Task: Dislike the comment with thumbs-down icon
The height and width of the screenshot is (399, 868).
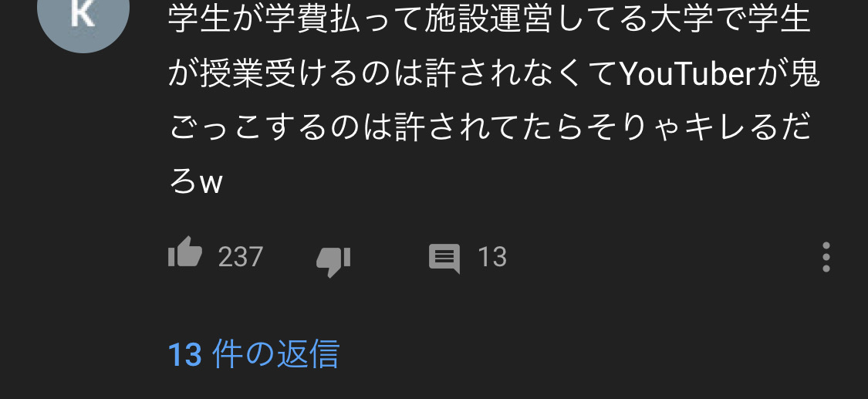Action: coord(333,261)
